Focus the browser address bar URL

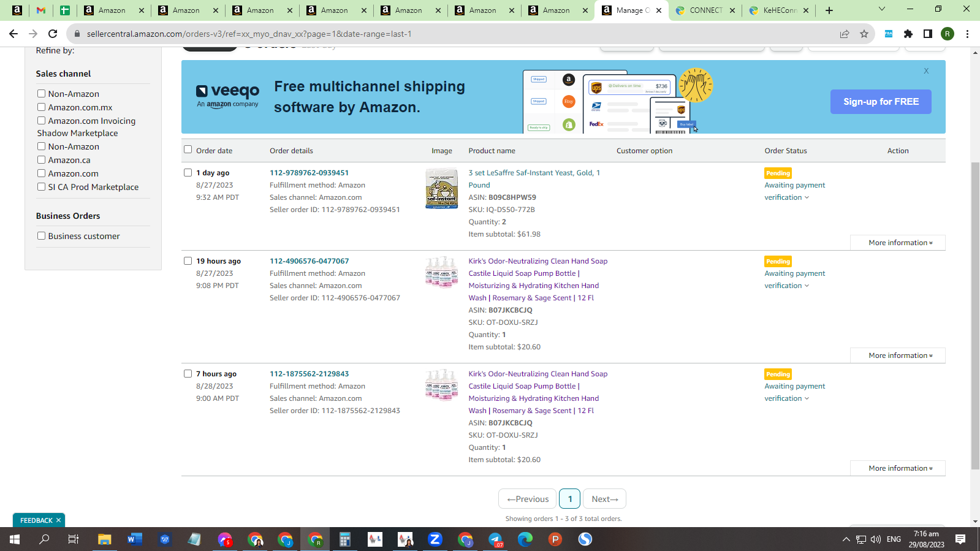click(249, 34)
